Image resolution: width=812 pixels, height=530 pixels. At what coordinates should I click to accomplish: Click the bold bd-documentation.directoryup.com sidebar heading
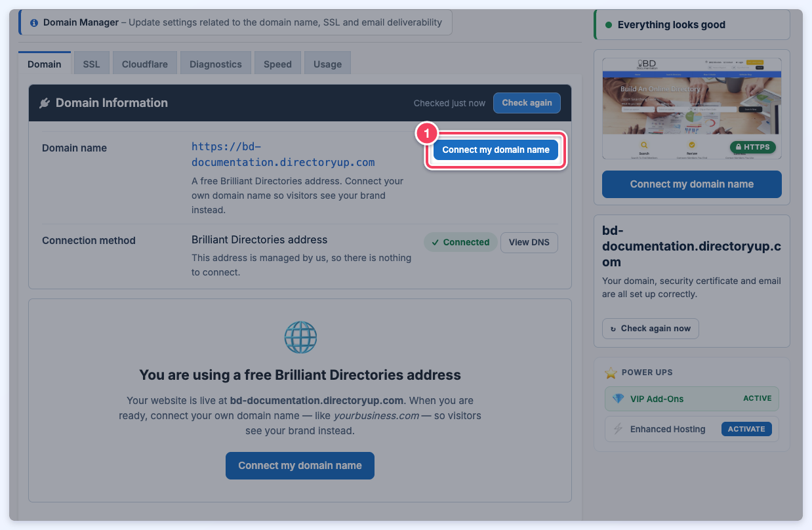tap(692, 246)
